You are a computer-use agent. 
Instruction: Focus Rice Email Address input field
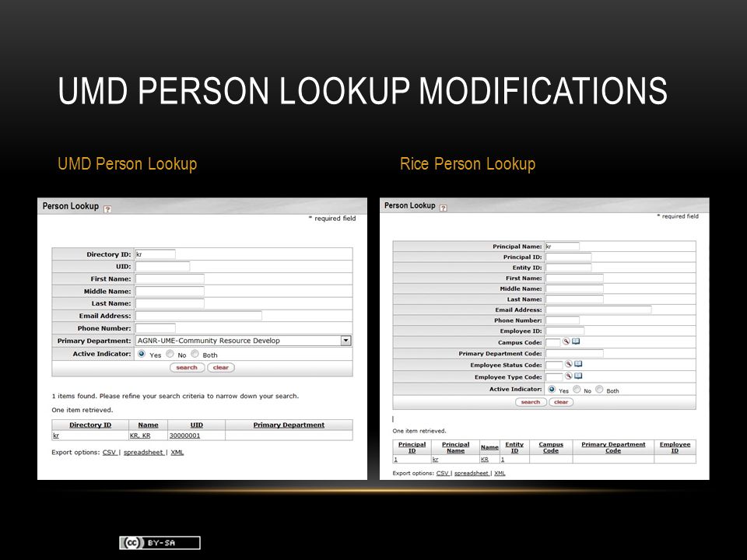(598, 310)
